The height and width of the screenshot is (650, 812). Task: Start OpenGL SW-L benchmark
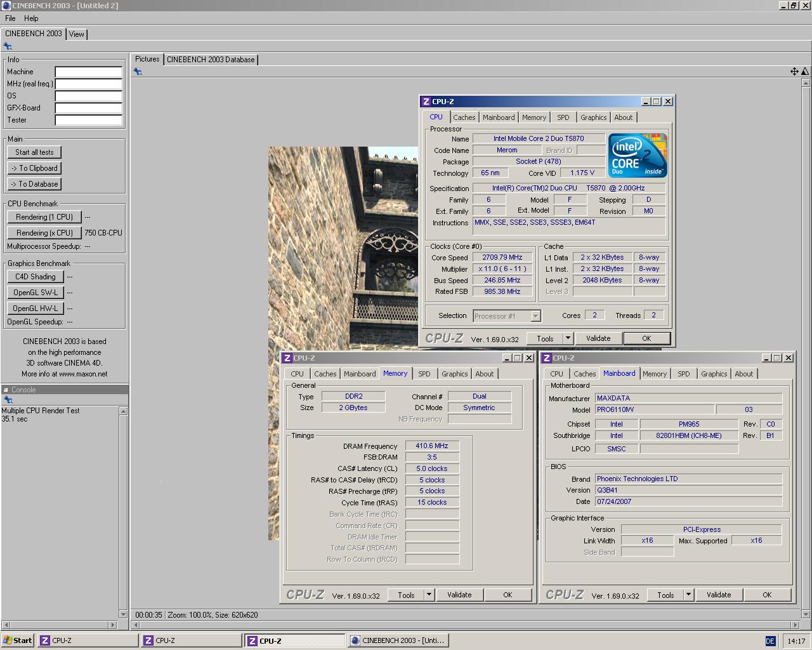(36, 293)
